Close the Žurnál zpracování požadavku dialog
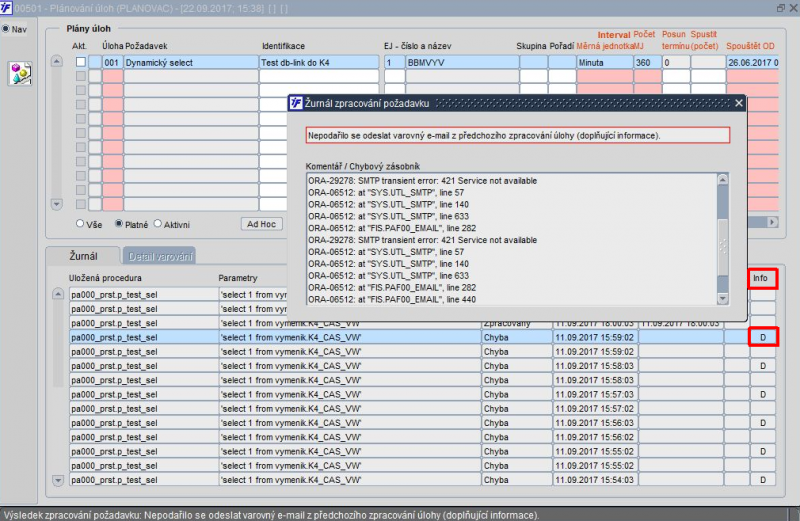This screenshot has width=800, height=521. click(x=738, y=103)
